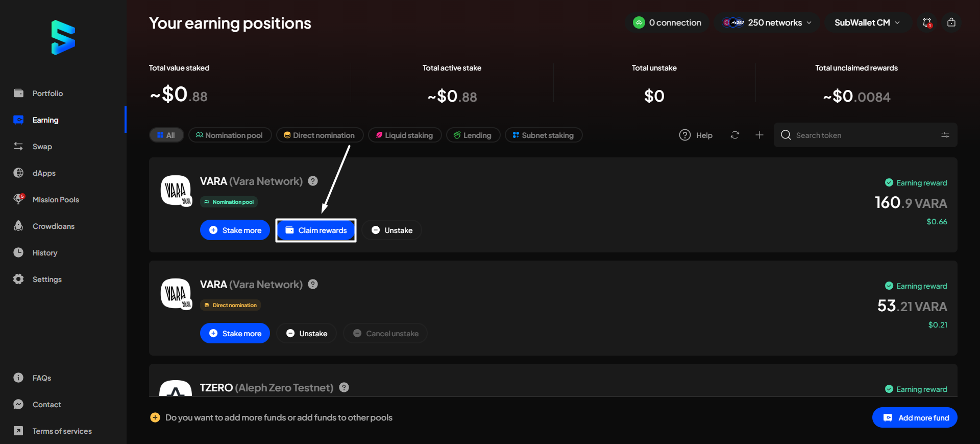Click Unstake for Direct nomination VARA
Viewport: 980px width, 444px height.
[x=306, y=334]
